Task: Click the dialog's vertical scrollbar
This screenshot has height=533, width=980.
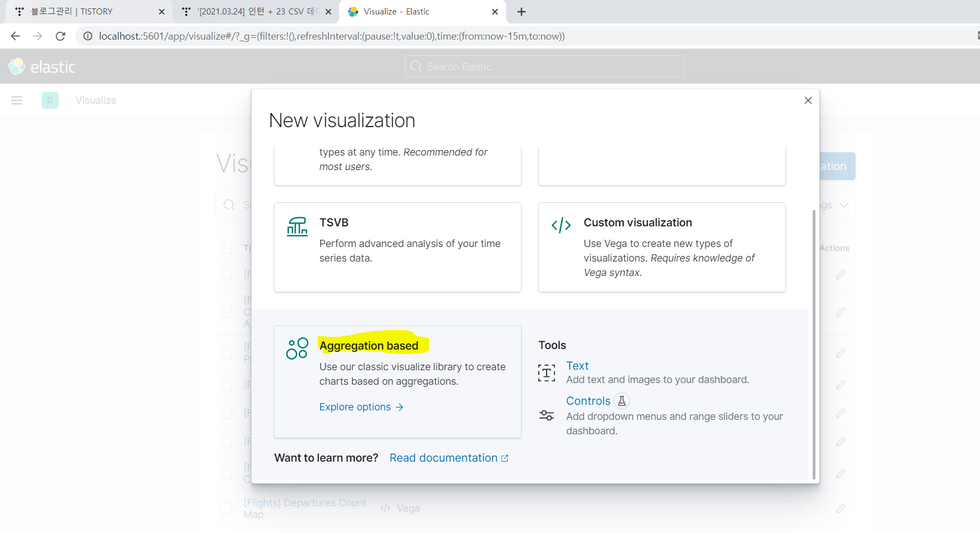Action: pyautogui.click(x=814, y=344)
